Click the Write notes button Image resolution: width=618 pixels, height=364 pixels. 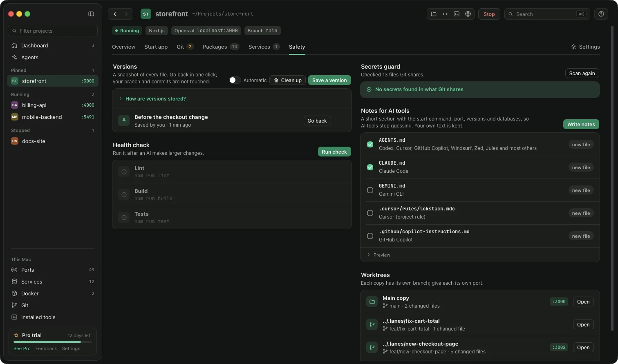tap(581, 125)
